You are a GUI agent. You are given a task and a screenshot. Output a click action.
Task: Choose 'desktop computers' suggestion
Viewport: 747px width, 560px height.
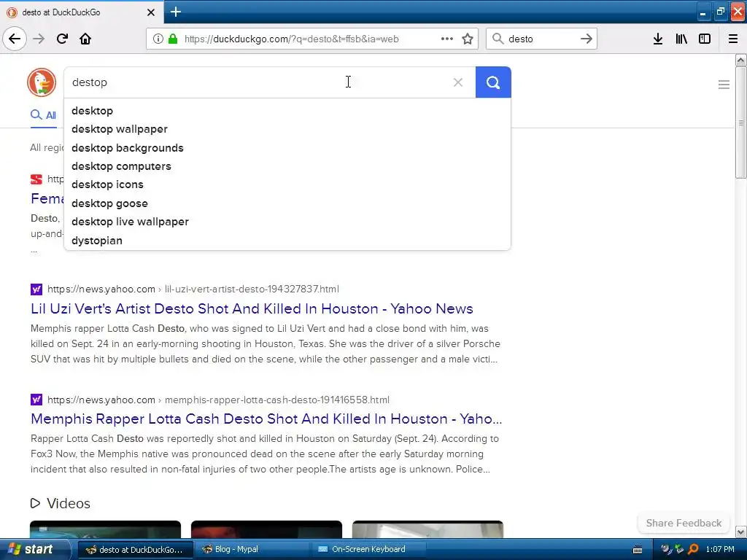(x=287, y=166)
